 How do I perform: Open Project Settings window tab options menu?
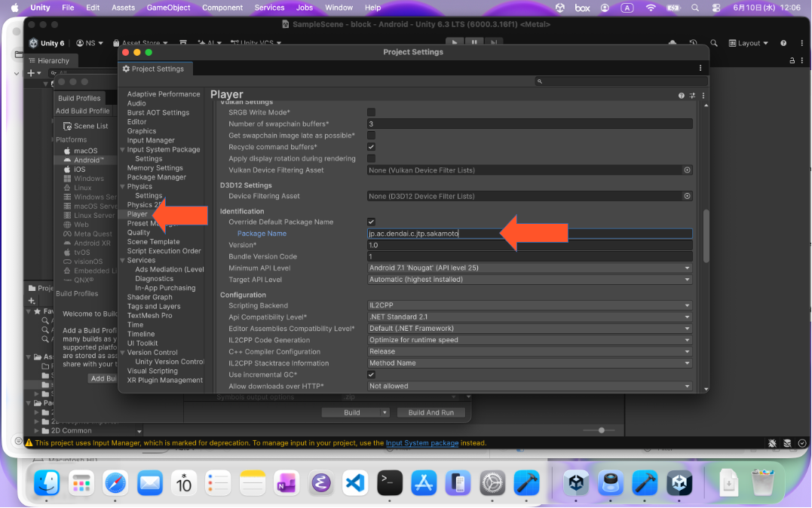tap(700, 69)
